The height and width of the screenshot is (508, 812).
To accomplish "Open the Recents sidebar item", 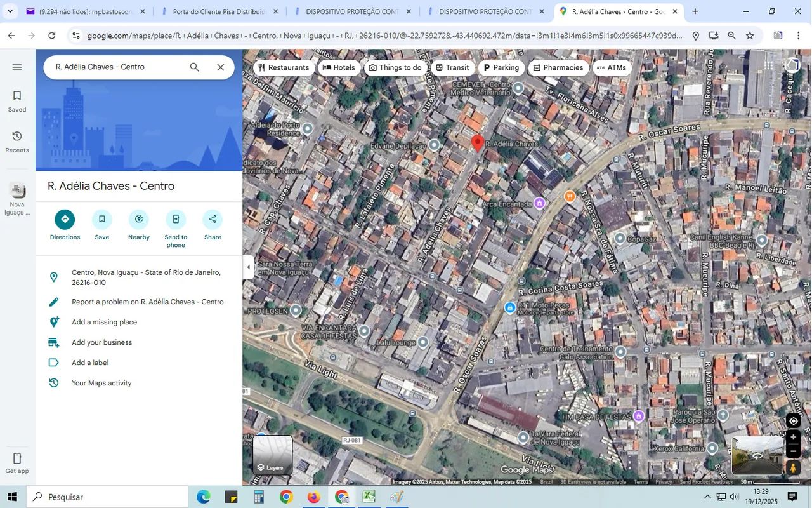I will click(x=17, y=142).
